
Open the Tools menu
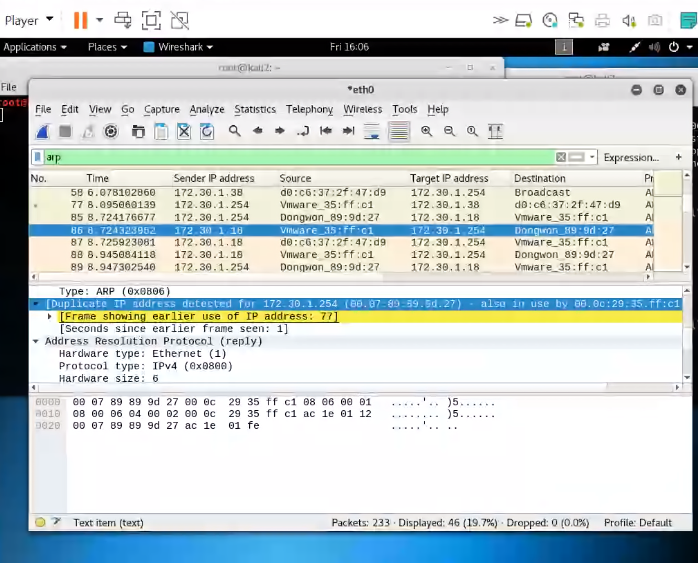point(405,109)
